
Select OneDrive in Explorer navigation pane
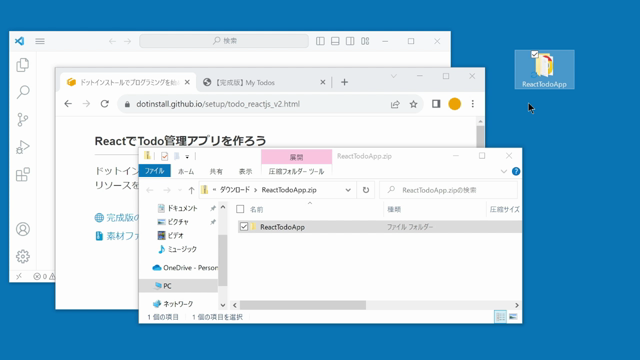point(184,268)
